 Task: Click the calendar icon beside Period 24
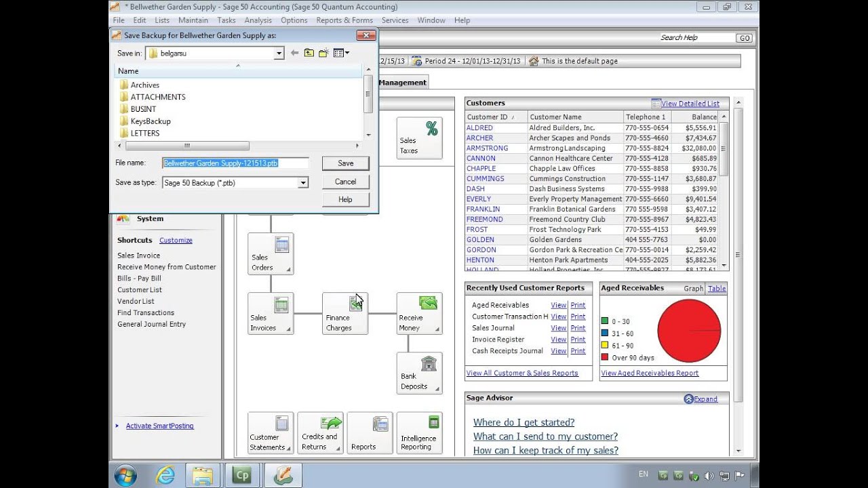click(417, 61)
